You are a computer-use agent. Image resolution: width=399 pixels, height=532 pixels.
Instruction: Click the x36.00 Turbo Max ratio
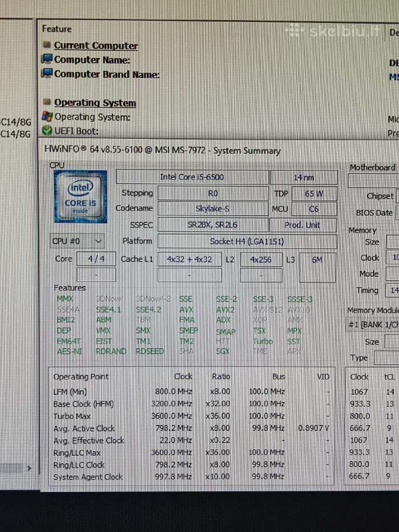(x=218, y=416)
